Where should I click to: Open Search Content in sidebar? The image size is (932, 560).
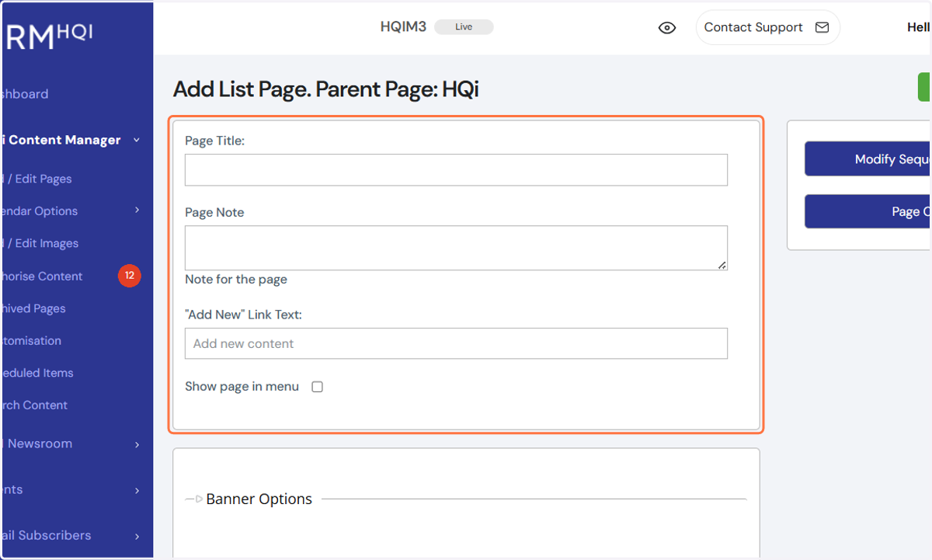[35, 405]
